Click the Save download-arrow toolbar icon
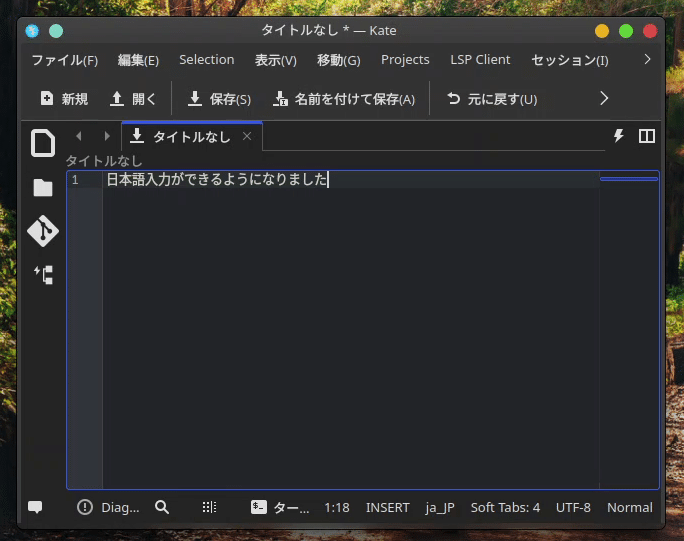The image size is (684, 541). [x=195, y=99]
